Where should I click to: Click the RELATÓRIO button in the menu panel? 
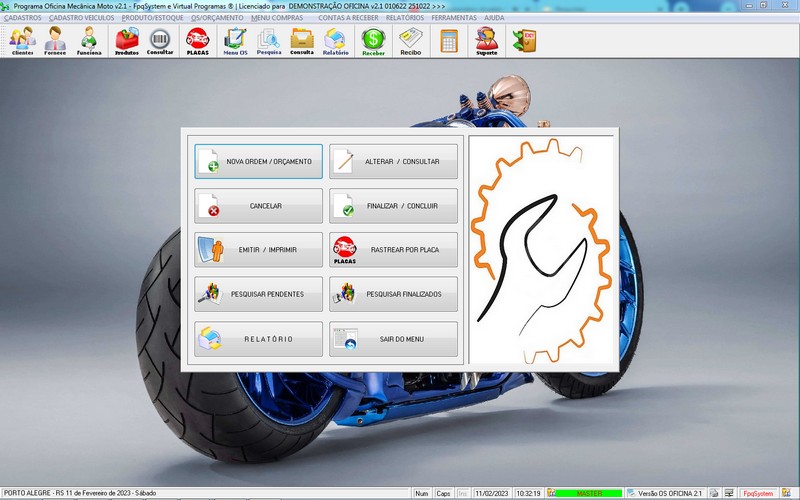click(258, 339)
